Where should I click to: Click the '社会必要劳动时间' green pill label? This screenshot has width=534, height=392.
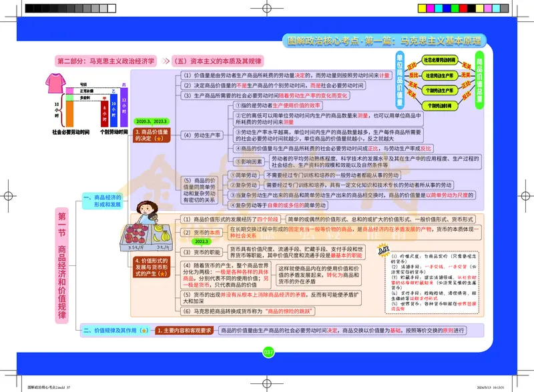[440, 61]
